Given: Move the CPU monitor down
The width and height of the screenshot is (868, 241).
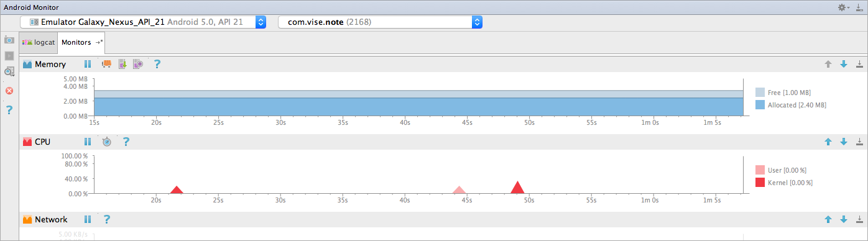Looking at the screenshot, I should (x=844, y=142).
